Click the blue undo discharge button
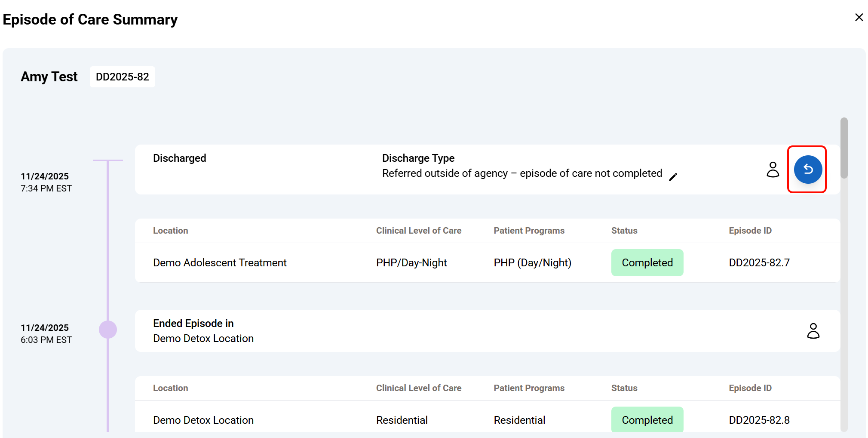 [x=807, y=169]
